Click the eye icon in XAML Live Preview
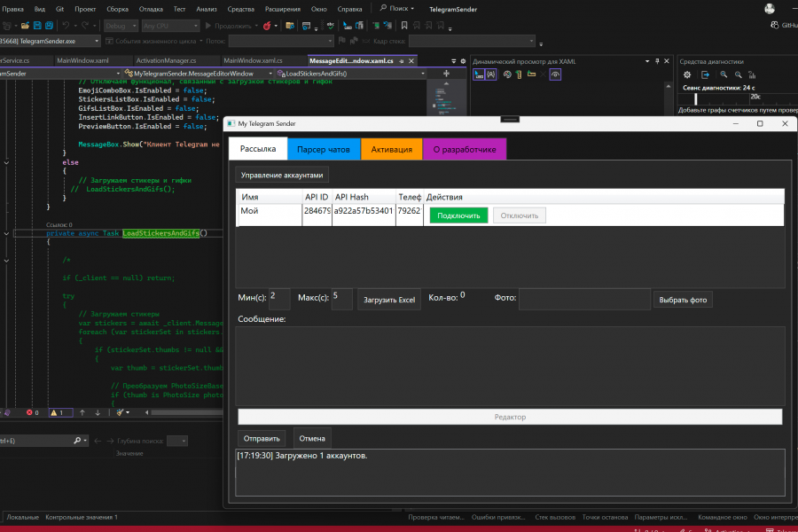Image resolution: width=798 pixels, height=532 pixels. click(555, 74)
